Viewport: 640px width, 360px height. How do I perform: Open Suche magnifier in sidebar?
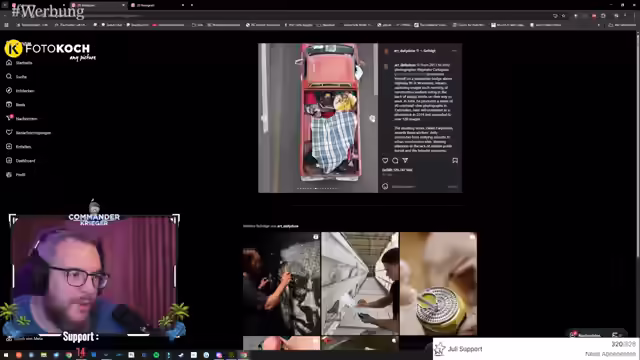pos(9,76)
